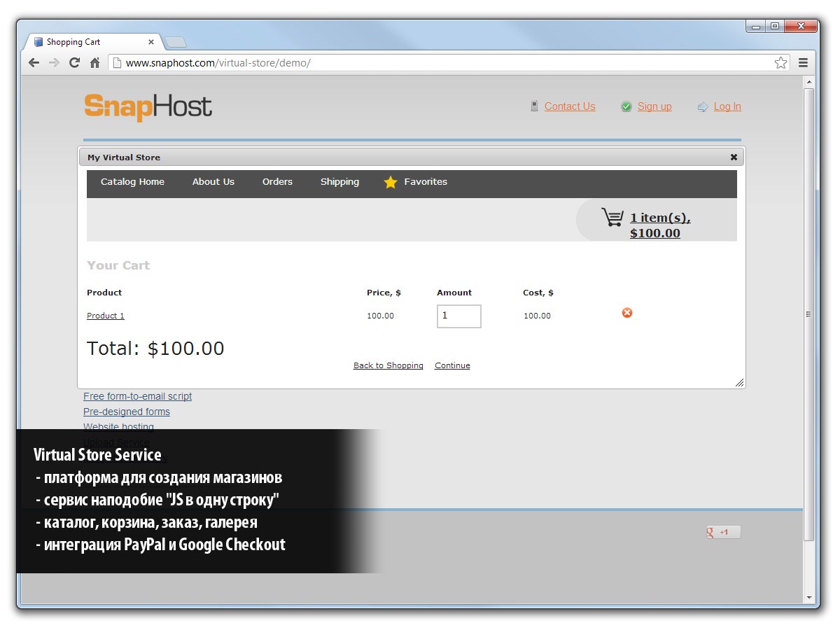Open the 1 item(s), $100.00 cart link

(x=660, y=225)
